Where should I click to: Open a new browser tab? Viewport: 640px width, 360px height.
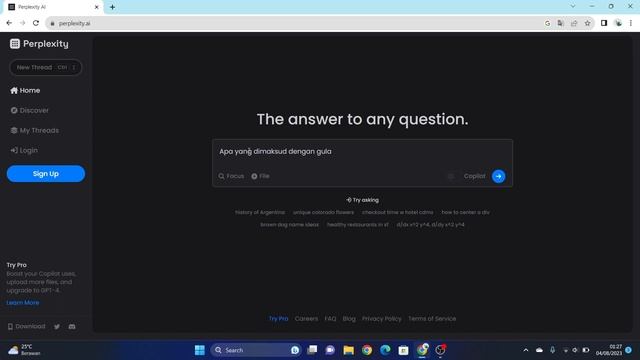click(x=112, y=7)
